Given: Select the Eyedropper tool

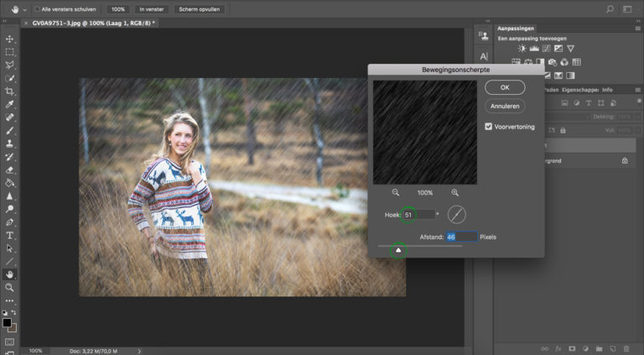Looking at the screenshot, I should click(x=9, y=104).
